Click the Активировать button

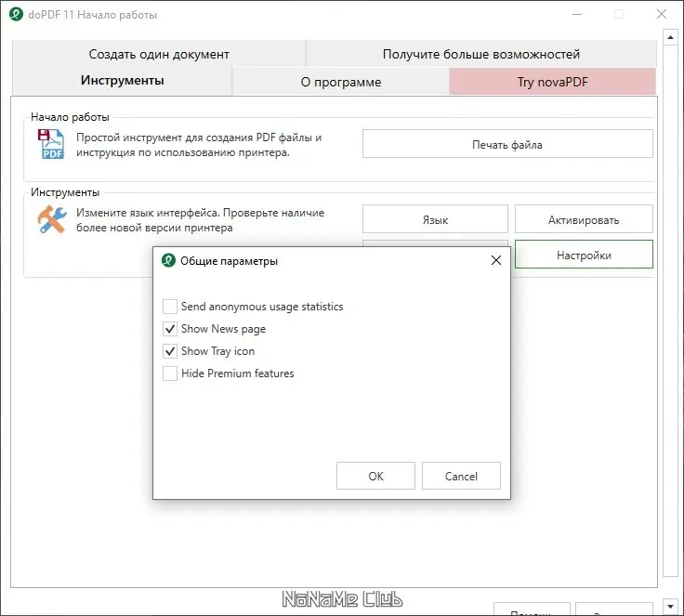[x=584, y=219]
